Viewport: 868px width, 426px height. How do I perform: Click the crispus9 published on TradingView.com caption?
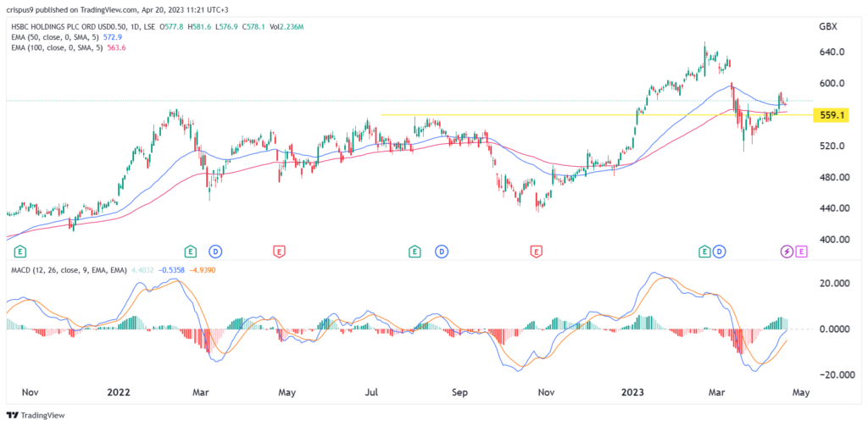[119, 9]
